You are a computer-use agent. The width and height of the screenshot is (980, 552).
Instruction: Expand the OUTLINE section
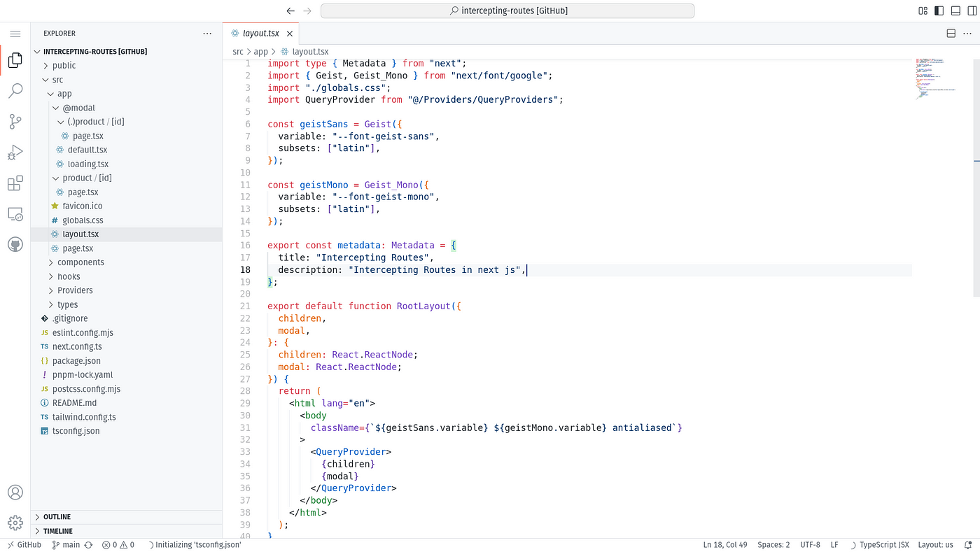(x=127, y=517)
